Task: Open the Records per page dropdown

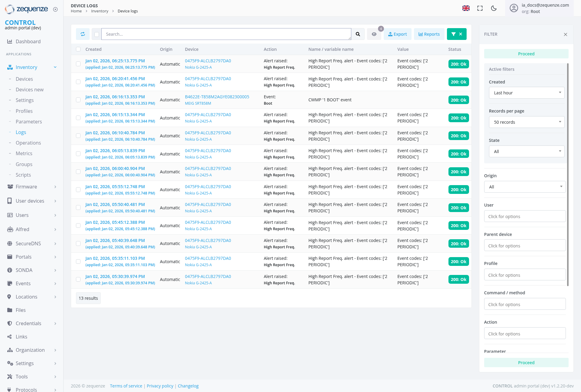Action: pos(527,122)
